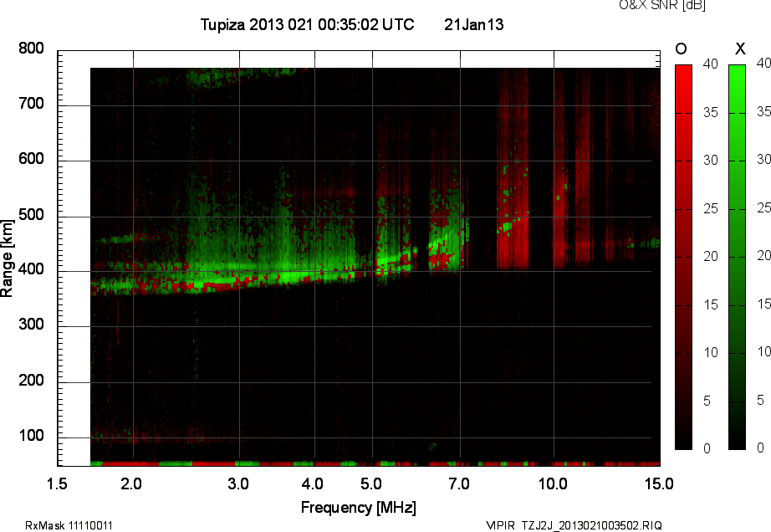Click the 10 dB label on O scale
This screenshot has width=771, height=532.
coord(710,352)
